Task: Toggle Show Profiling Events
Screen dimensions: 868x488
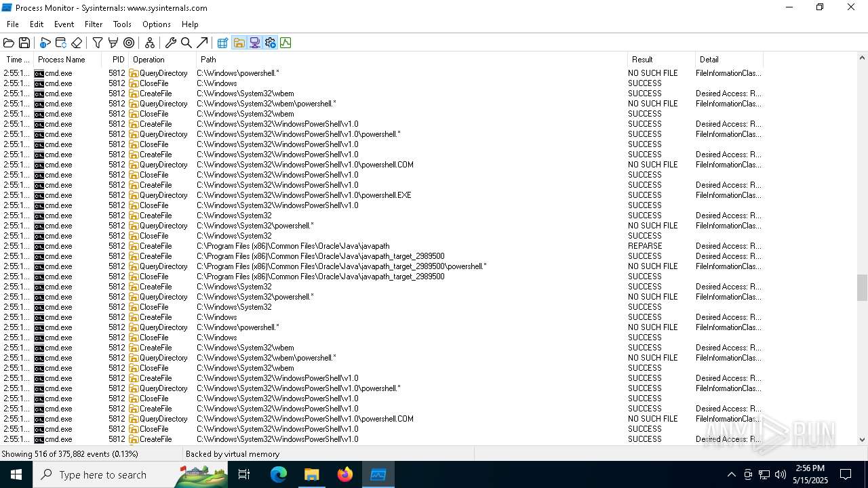Action: (285, 43)
